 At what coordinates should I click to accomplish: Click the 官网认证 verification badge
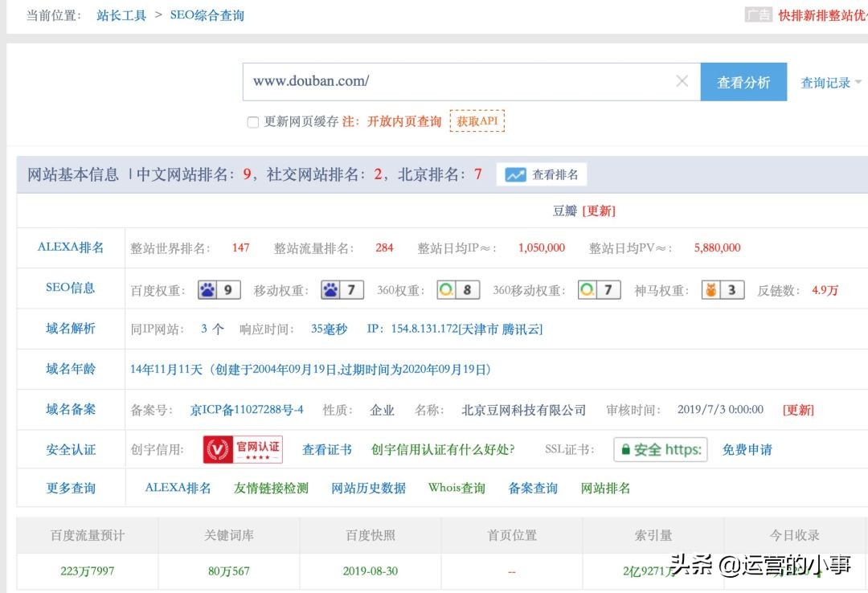(242, 449)
